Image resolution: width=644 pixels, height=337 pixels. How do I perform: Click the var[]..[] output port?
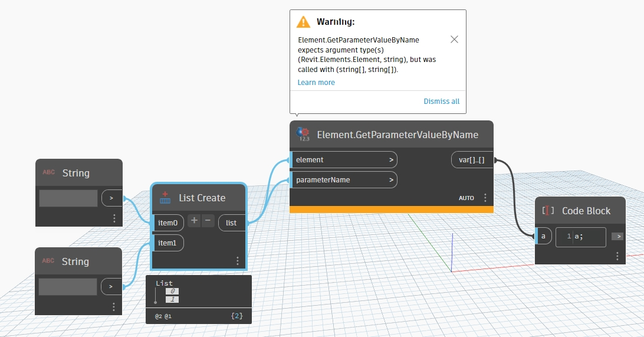[x=472, y=160]
